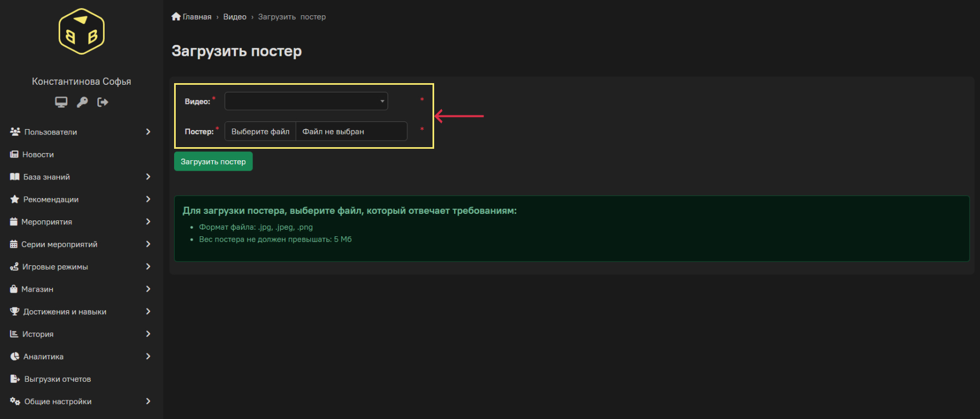This screenshot has height=419, width=980.
Task: Click the gears icon beside Общие настройки
Action: (15, 401)
